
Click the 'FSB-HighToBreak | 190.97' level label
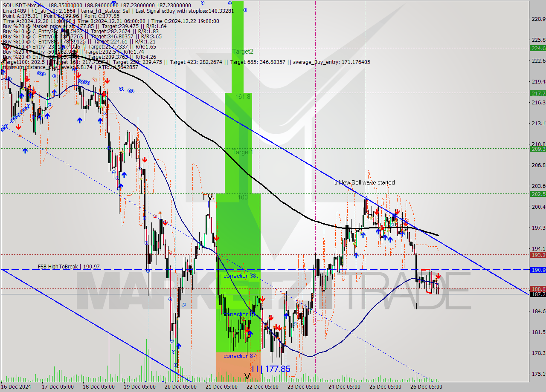click(69, 266)
